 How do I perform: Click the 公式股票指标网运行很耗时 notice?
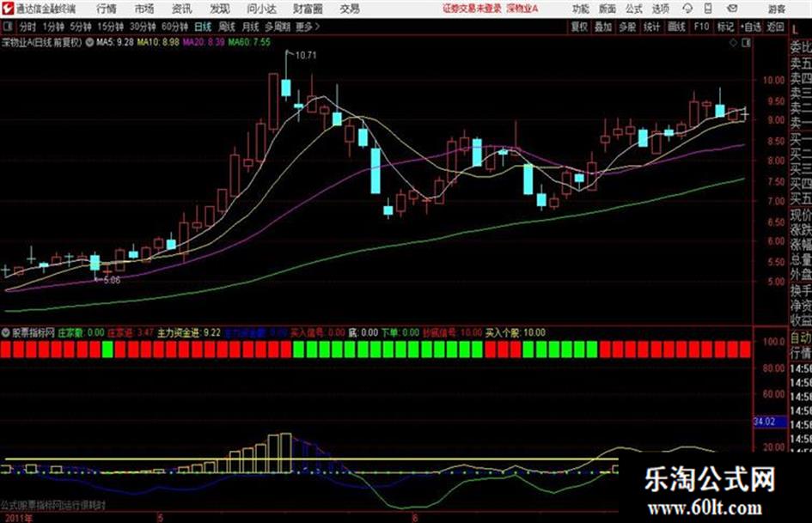coord(52,504)
